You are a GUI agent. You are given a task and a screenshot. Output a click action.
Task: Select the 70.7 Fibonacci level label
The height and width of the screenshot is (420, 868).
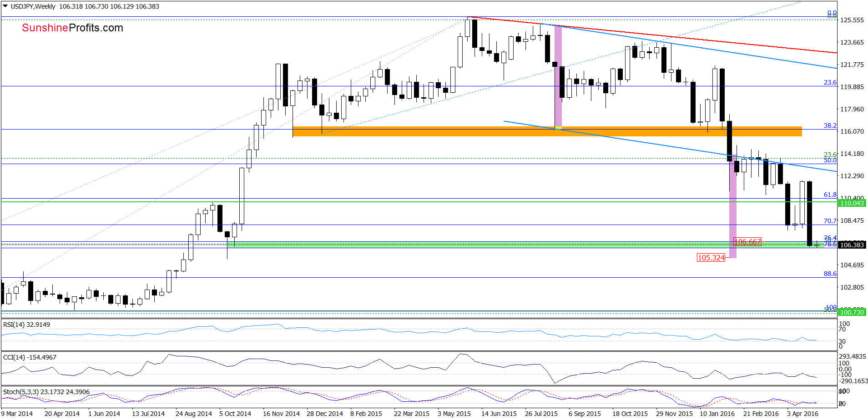point(830,221)
